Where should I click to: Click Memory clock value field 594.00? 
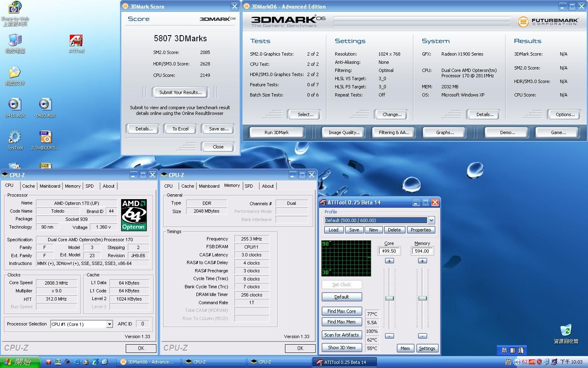[422, 251]
